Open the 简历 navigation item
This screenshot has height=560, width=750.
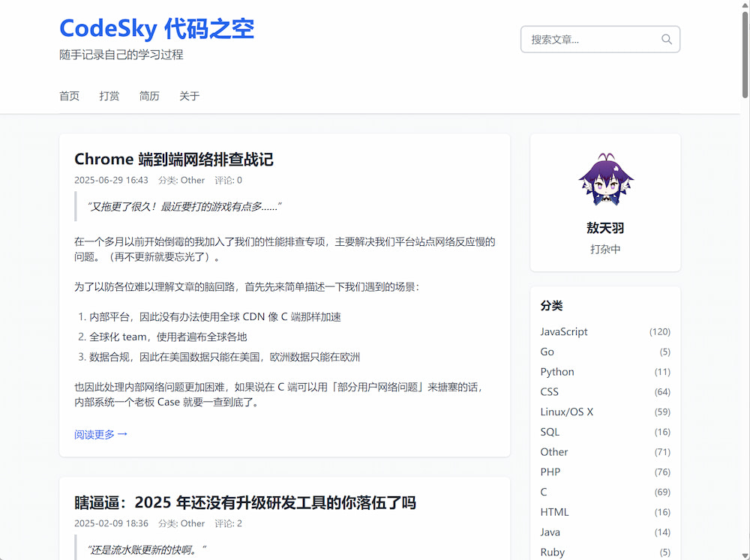pos(148,96)
